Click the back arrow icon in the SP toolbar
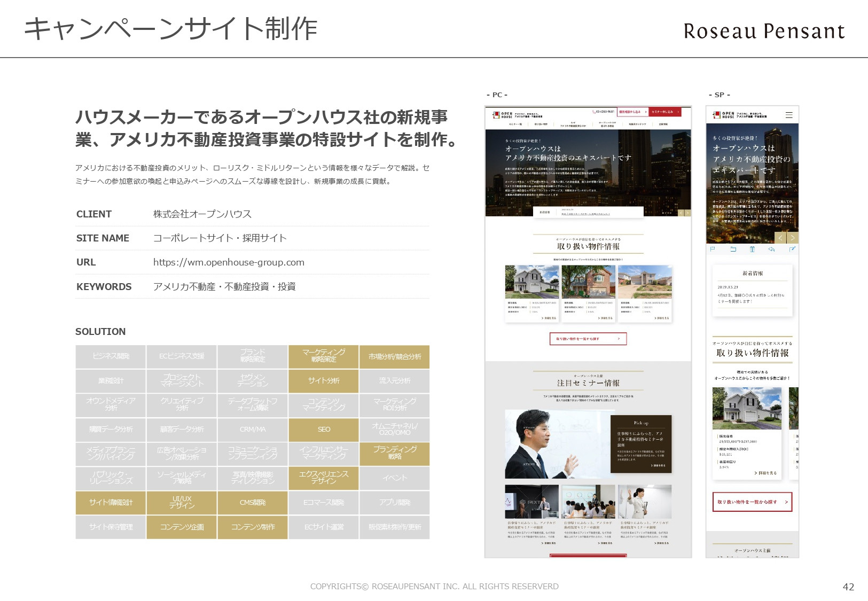868x601 pixels. 771,249
